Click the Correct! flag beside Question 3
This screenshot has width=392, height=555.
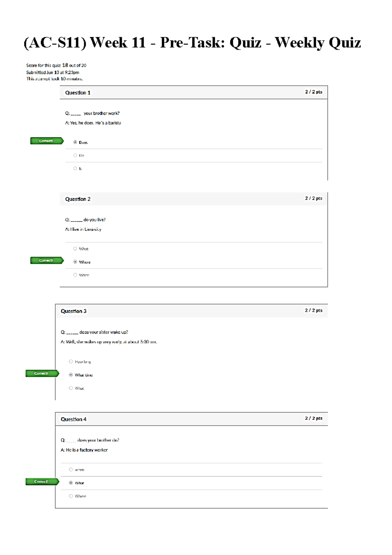click(42, 373)
